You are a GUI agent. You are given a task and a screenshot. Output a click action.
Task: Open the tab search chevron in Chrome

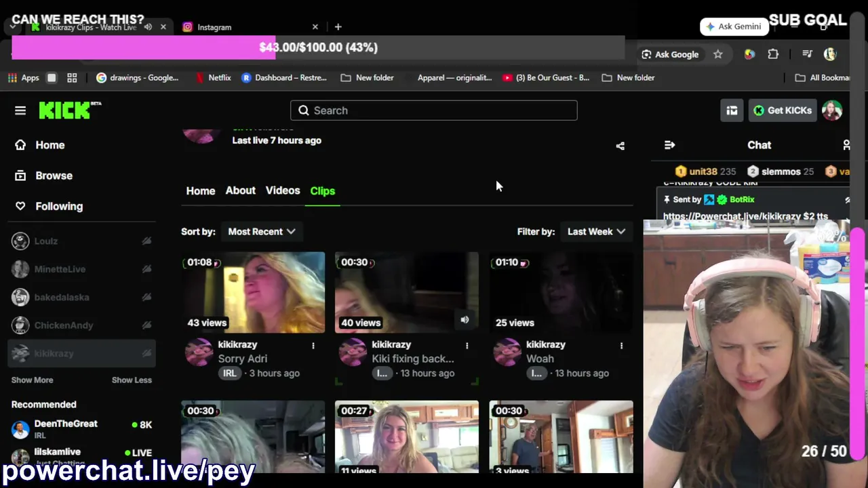point(13,27)
